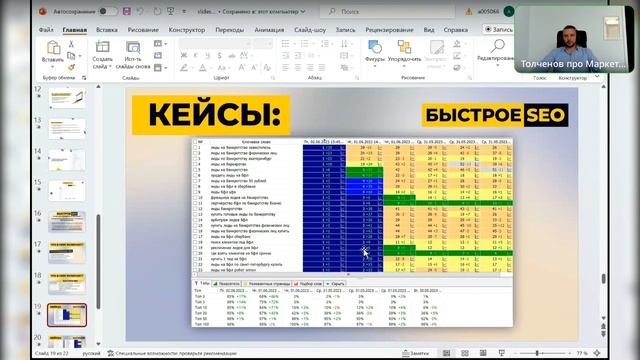Screen dimensions: 640x360
Task: Click the Запись record button
Action: [498, 29]
